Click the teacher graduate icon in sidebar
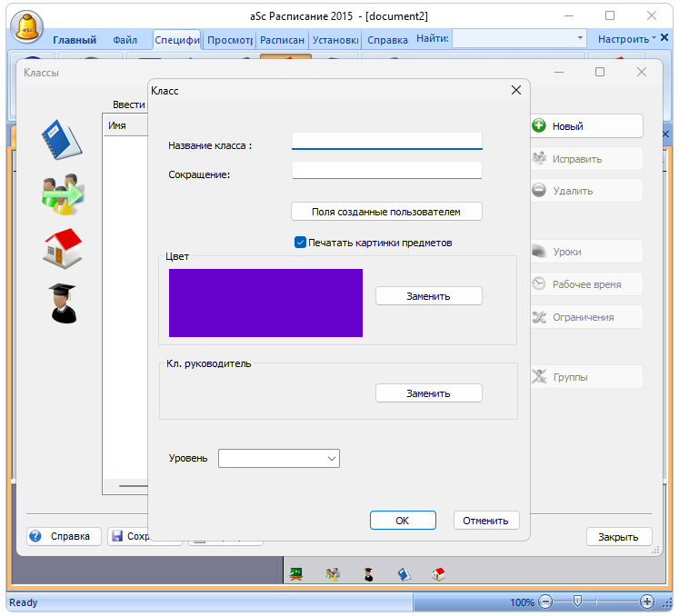Screen dimensions: 679x616 [x=63, y=303]
